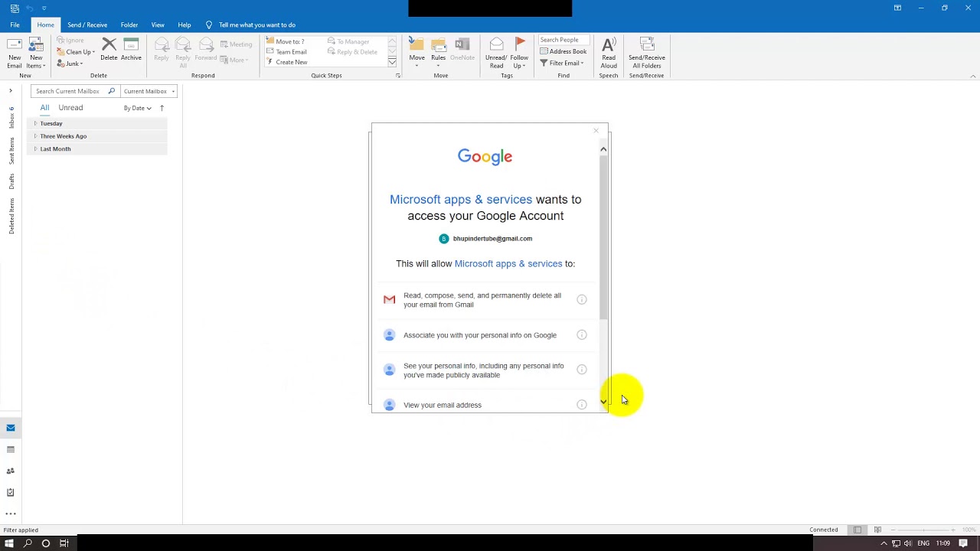980x551 pixels.
Task: Show info for View your email address
Action: (x=582, y=405)
